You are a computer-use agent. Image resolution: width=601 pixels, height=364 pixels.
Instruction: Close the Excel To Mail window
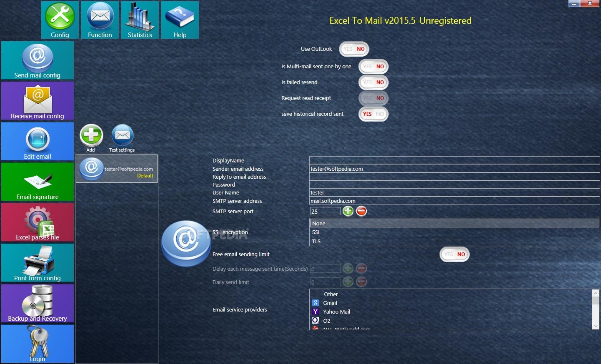[x=590, y=4]
